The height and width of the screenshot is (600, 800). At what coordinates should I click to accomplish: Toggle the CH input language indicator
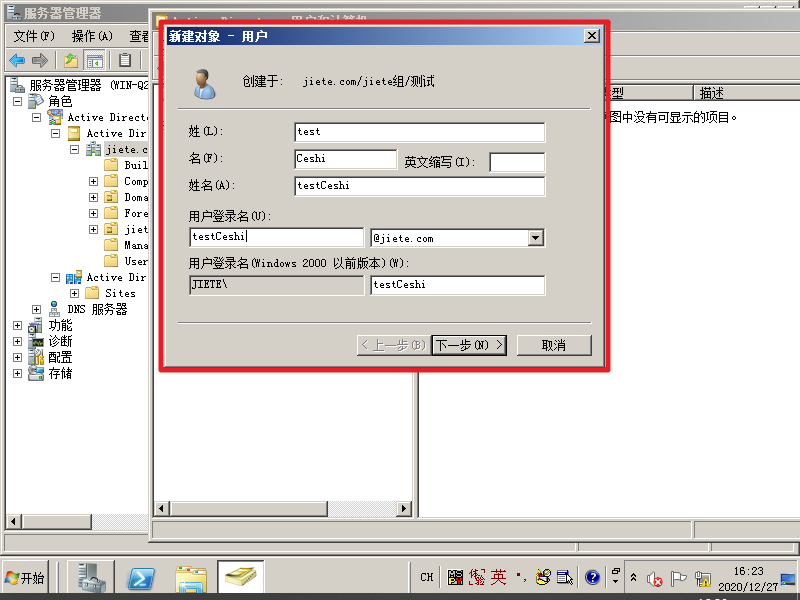pos(425,577)
